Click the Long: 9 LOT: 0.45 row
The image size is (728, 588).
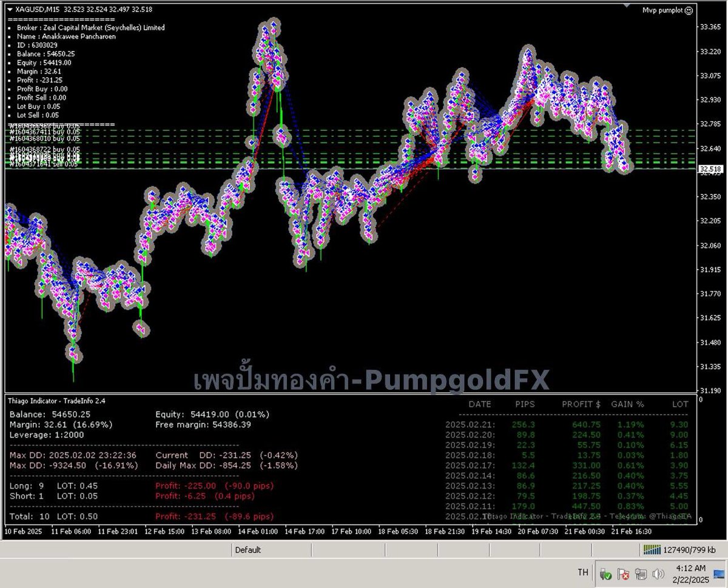(x=54, y=486)
